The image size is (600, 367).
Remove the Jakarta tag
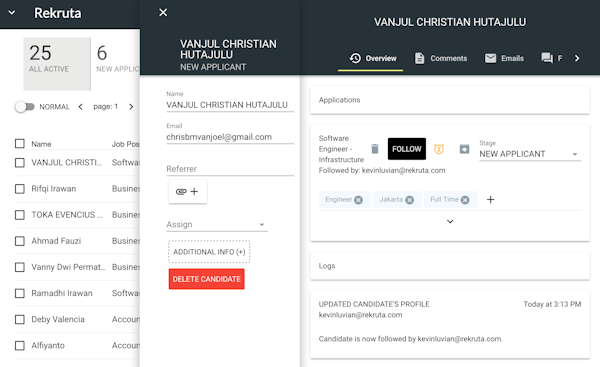pos(409,200)
